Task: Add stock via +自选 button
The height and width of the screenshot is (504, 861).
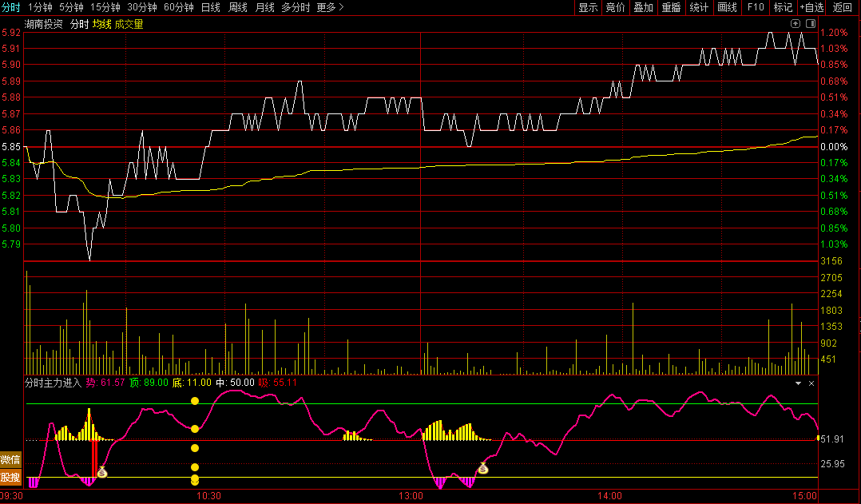Action: click(x=812, y=7)
